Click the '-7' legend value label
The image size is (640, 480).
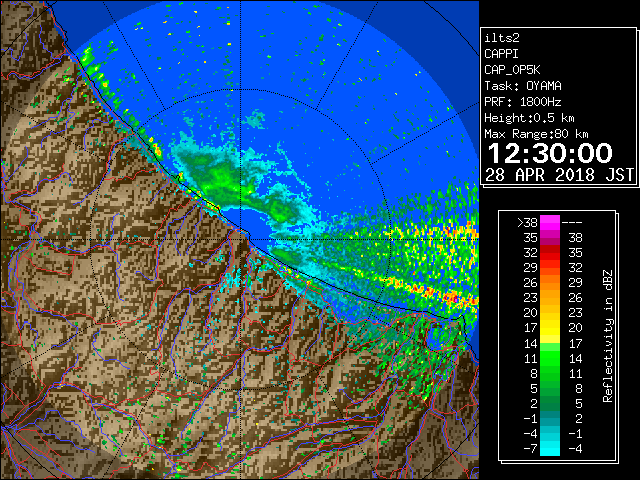531,449
